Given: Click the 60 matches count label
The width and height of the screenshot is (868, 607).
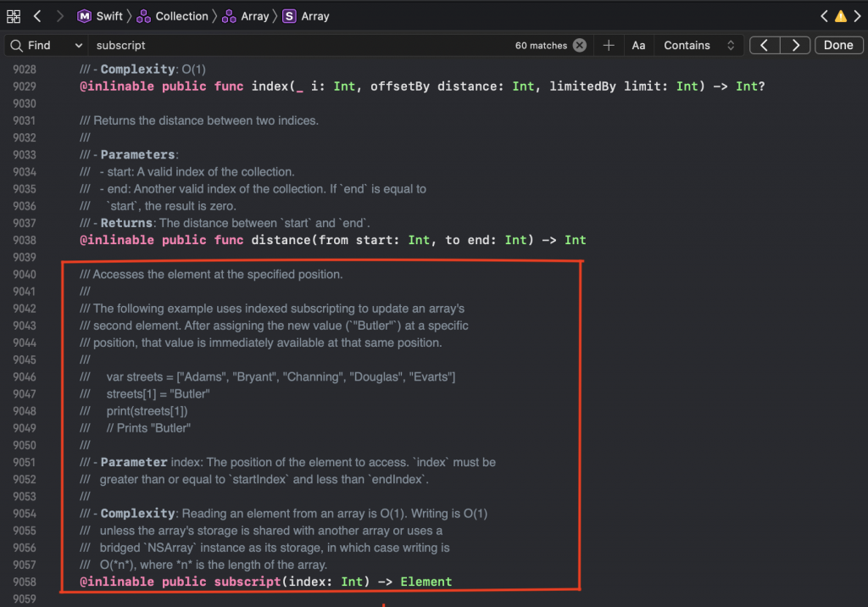Looking at the screenshot, I should (541, 46).
